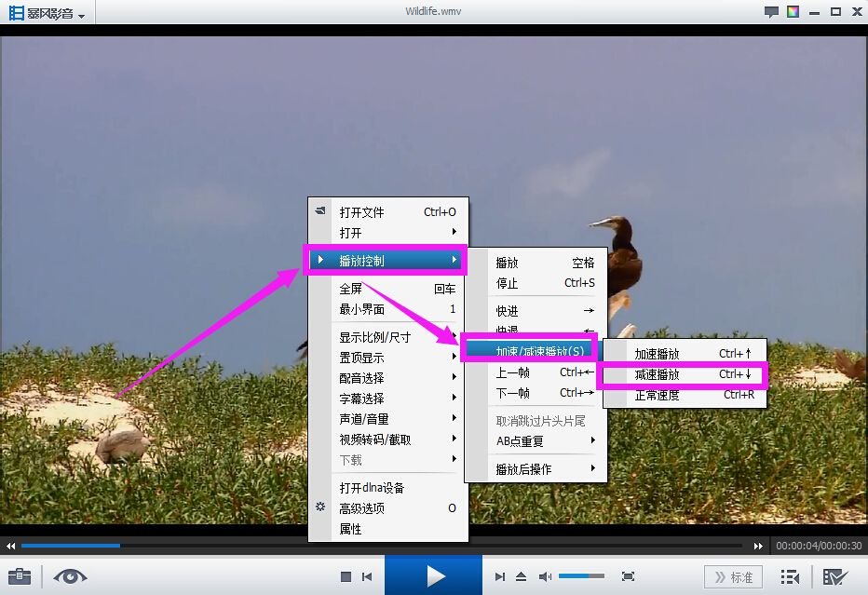Choose 打开文件 from the context menu
The width and height of the screenshot is (868, 595).
coord(362,212)
